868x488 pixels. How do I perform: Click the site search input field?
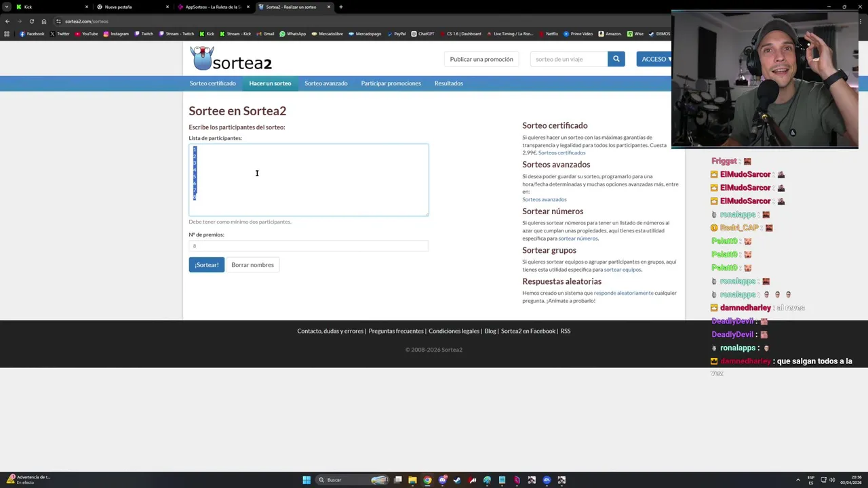coord(569,59)
